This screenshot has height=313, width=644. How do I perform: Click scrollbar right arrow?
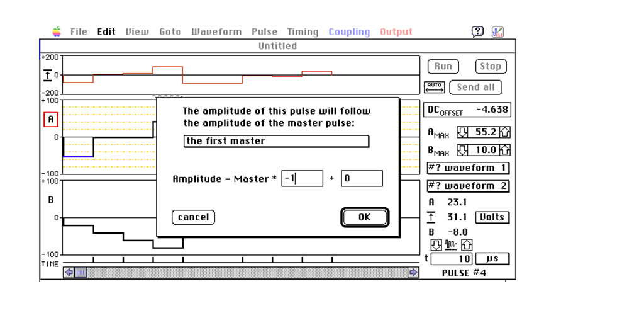(413, 272)
